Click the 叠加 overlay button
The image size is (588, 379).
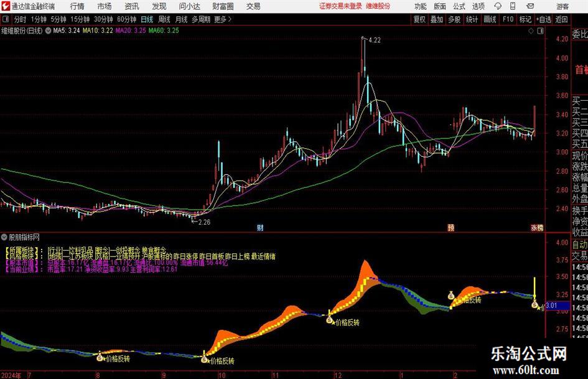click(437, 19)
